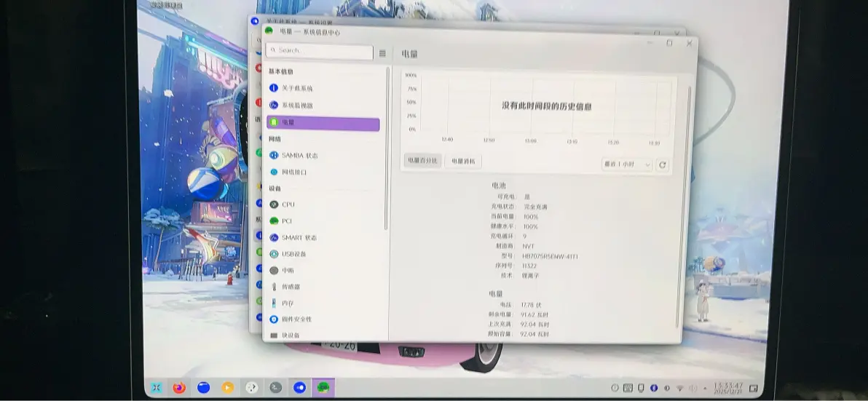Open 块设备 in the sidebar
Viewport: 868px width, 401px height.
point(324,336)
